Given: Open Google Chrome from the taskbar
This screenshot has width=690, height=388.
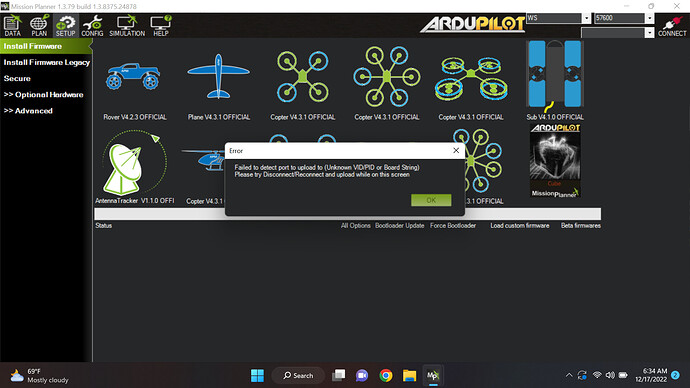Looking at the screenshot, I should tap(386, 375).
